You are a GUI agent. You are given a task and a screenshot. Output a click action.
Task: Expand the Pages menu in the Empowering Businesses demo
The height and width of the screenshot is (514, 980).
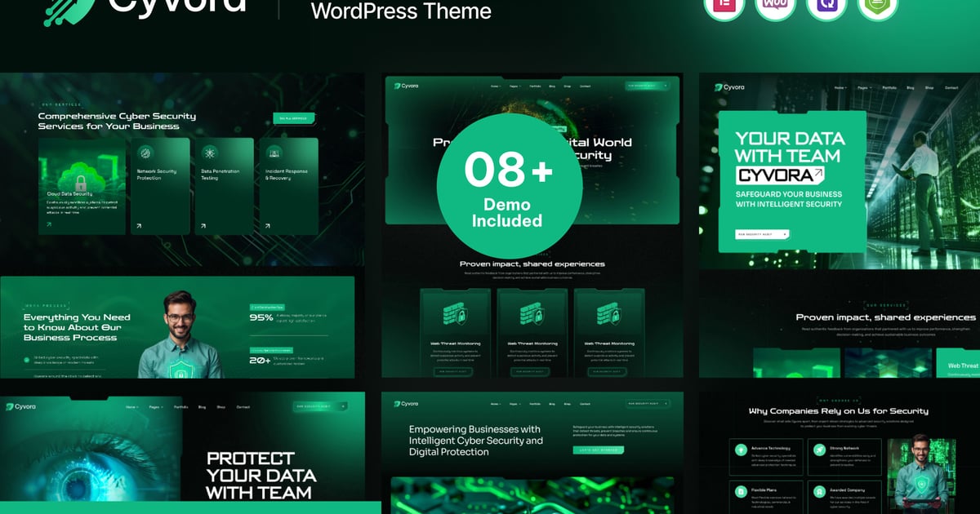[517, 403]
